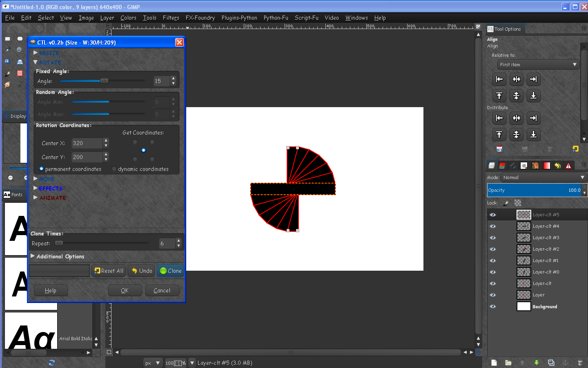Open the FX-Foundry menu

click(x=200, y=18)
